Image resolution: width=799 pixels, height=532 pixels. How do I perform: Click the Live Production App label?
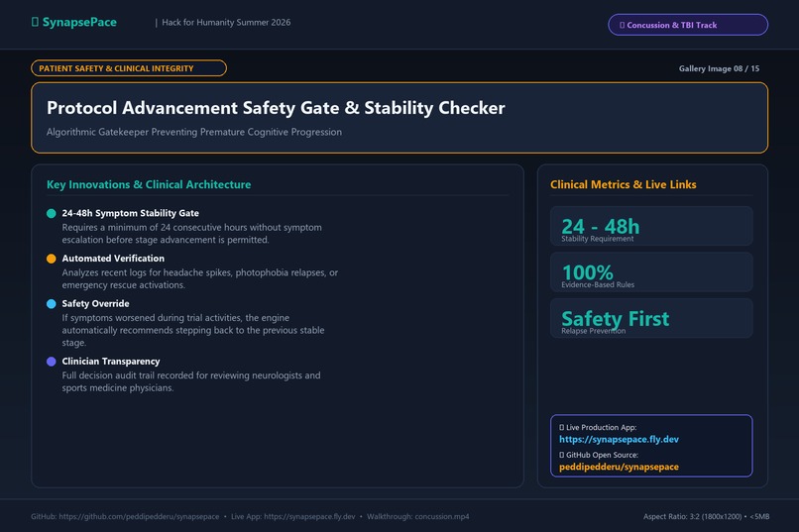pyautogui.click(x=598, y=427)
